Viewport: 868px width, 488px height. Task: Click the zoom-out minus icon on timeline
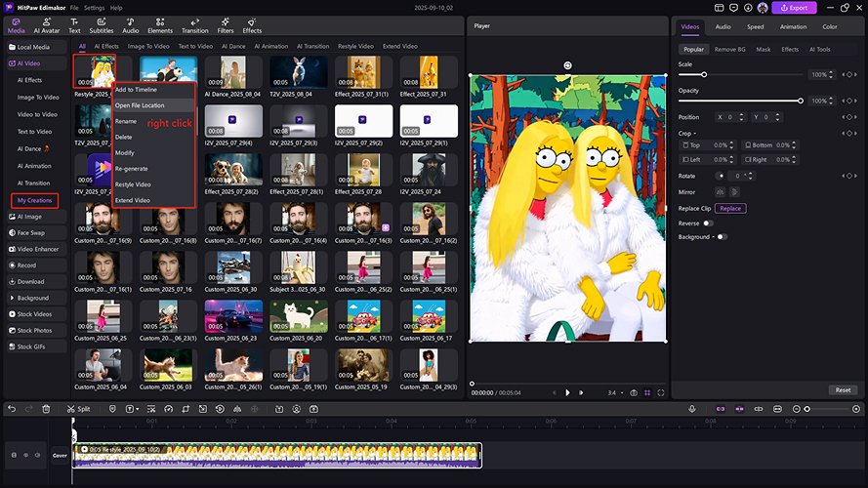(x=796, y=409)
